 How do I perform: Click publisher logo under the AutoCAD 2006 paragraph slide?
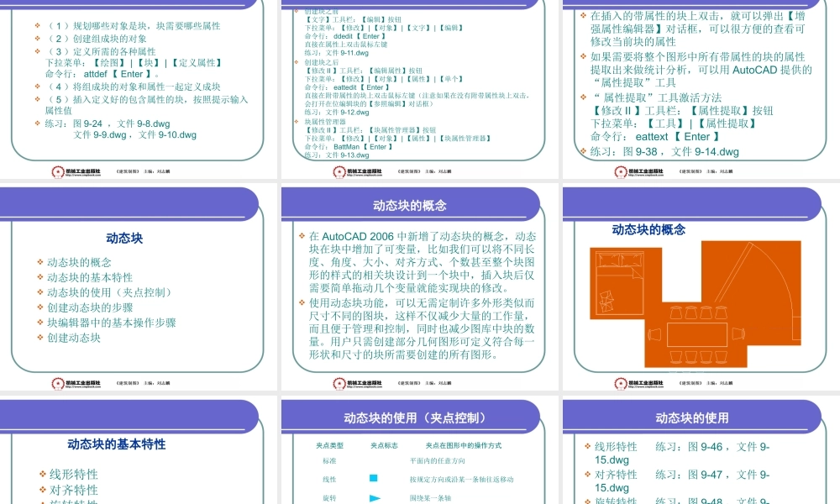coord(357,384)
